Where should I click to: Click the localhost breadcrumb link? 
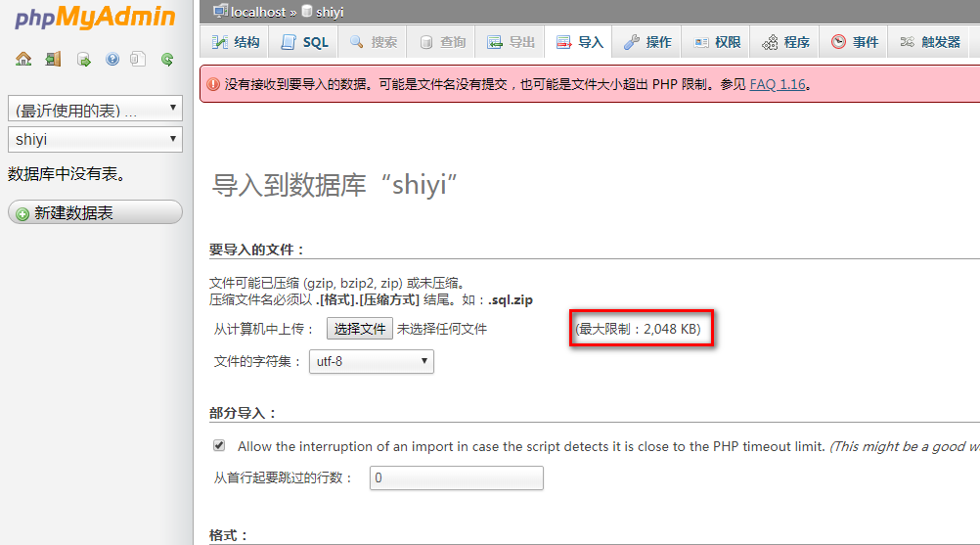pyautogui.click(x=258, y=12)
